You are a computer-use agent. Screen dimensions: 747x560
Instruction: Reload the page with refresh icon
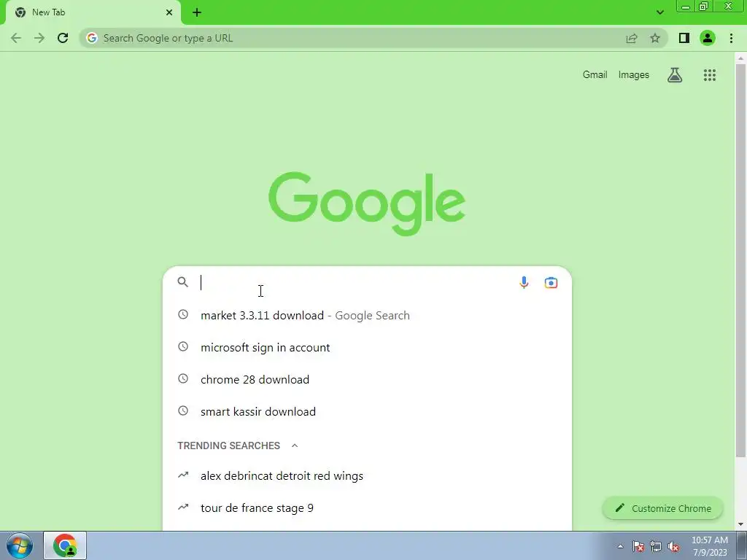tap(63, 38)
